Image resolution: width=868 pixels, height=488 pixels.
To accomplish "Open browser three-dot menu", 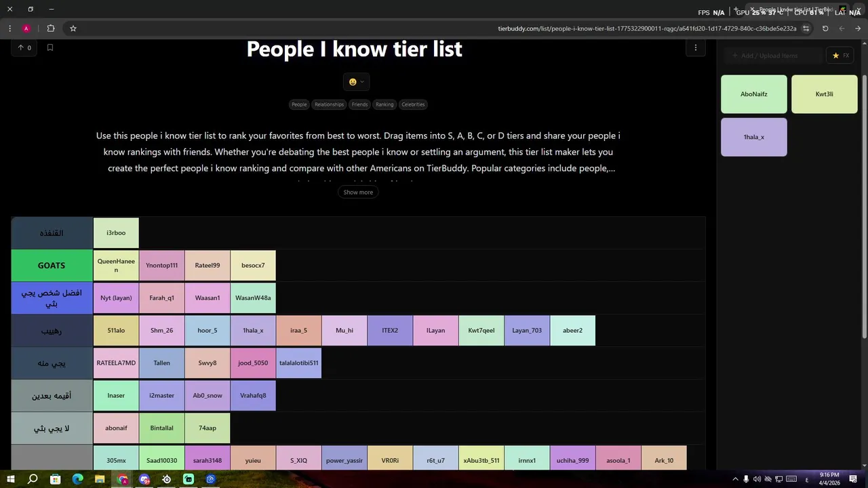I will (9, 28).
